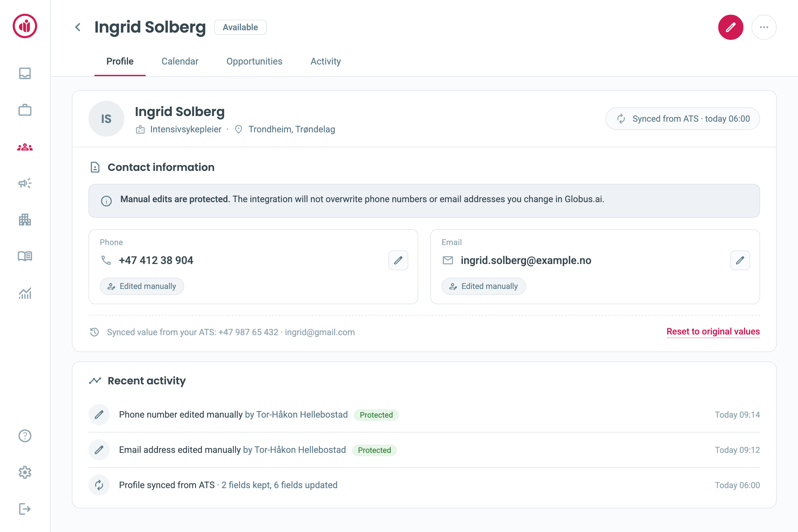Click Reset to original values link
This screenshot has width=798, height=532.
coord(713,332)
